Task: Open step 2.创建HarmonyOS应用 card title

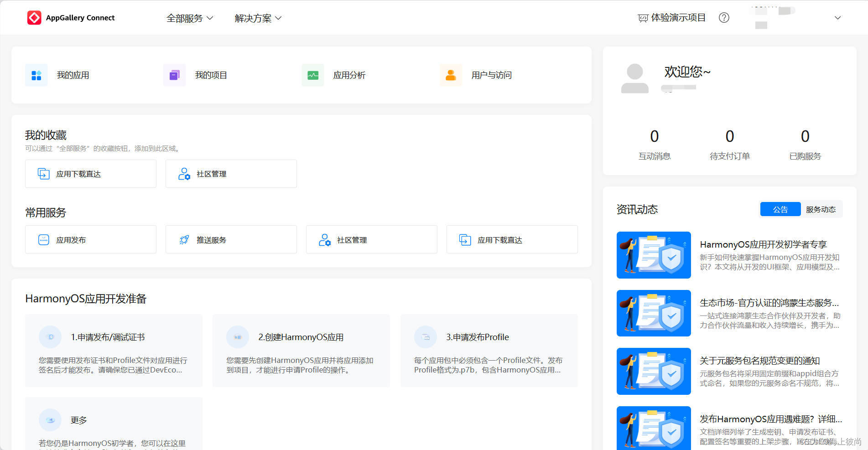Action: click(x=301, y=337)
